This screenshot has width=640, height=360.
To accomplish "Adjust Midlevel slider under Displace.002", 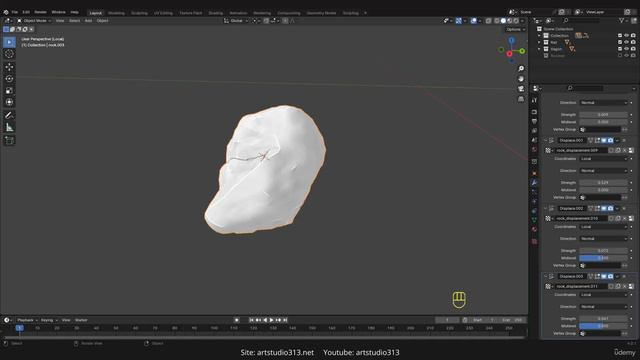I will click(603, 258).
